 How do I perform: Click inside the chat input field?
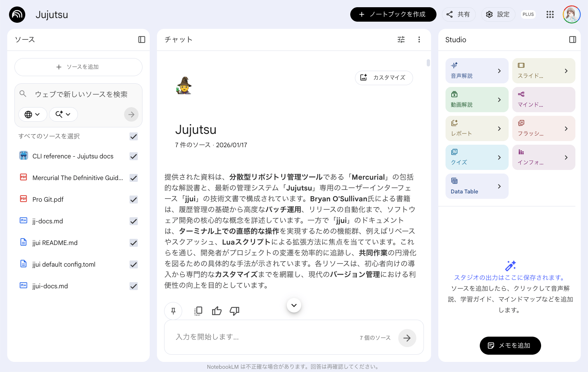(x=253, y=337)
